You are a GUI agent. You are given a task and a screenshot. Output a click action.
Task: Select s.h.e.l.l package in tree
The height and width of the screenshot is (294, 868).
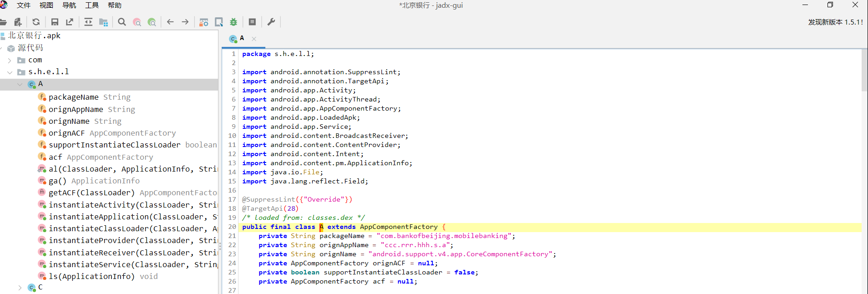(x=49, y=72)
